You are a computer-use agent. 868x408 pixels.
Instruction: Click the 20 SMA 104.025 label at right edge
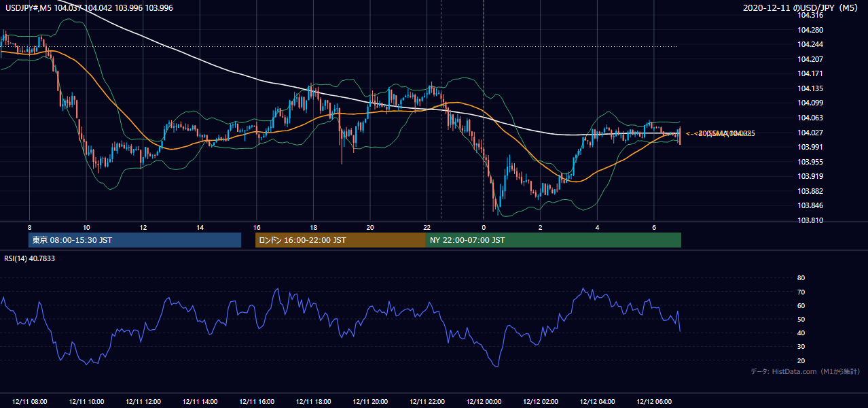(x=722, y=133)
